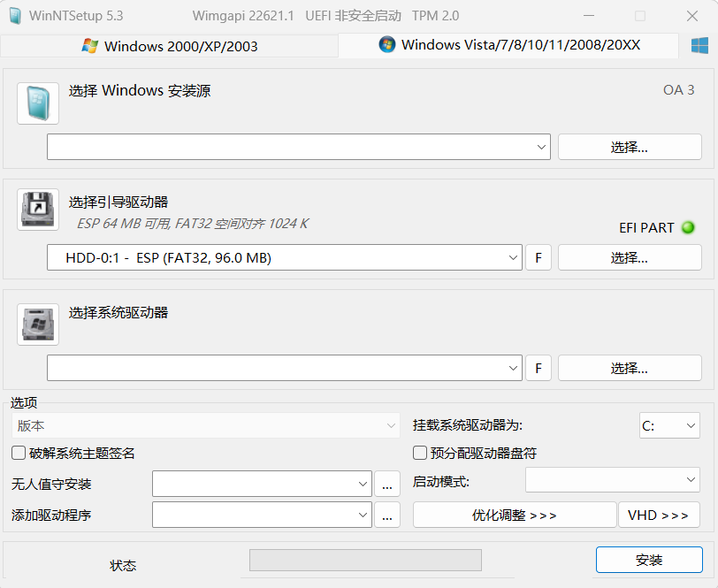Click the green EFI PART status light
This screenshot has height=588, width=718.
point(688,227)
